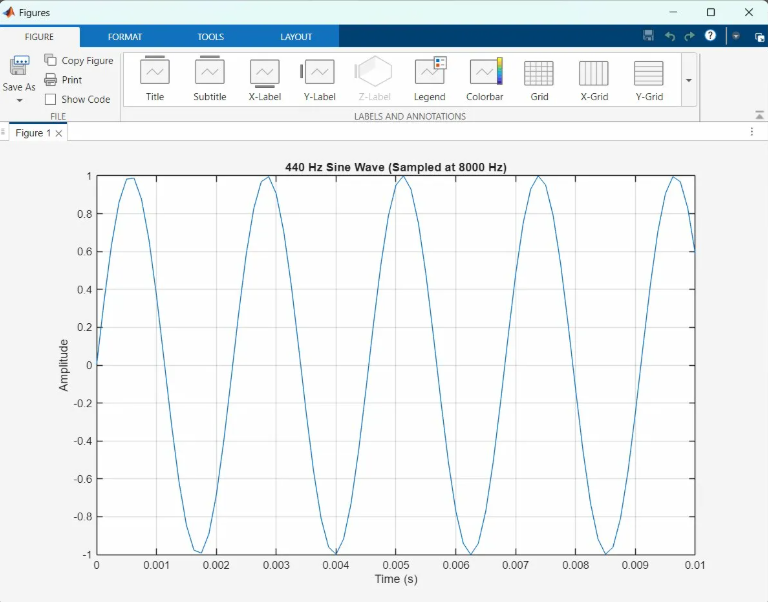Image resolution: width=768 pixels, height=602 pixels.
Task: Open the TOOLS ribbon tab
Action: [211, 37]
